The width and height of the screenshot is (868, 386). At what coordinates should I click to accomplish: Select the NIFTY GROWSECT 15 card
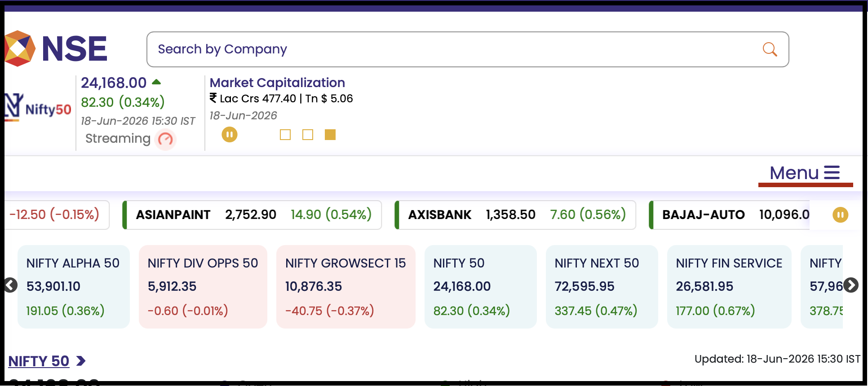346,287
